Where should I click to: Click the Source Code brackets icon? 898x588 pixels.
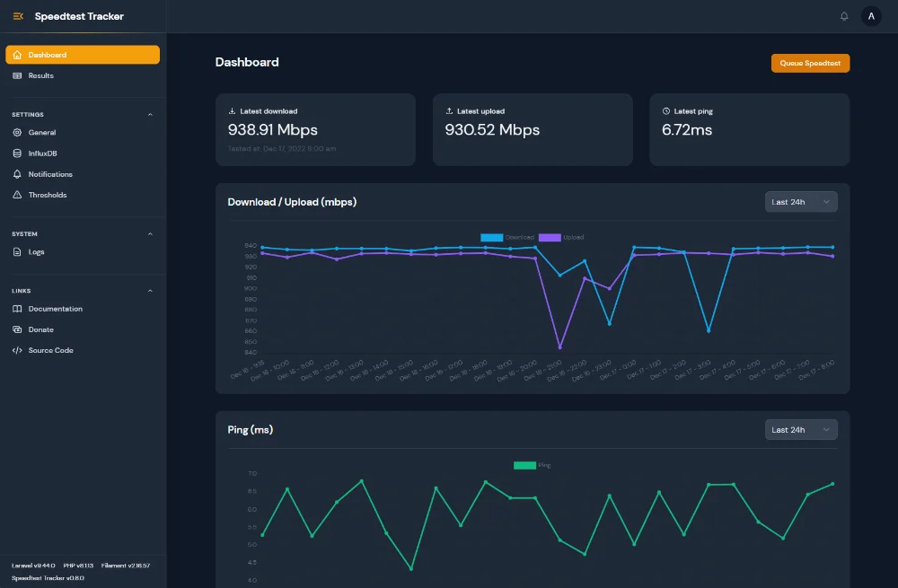click(17, 350)
